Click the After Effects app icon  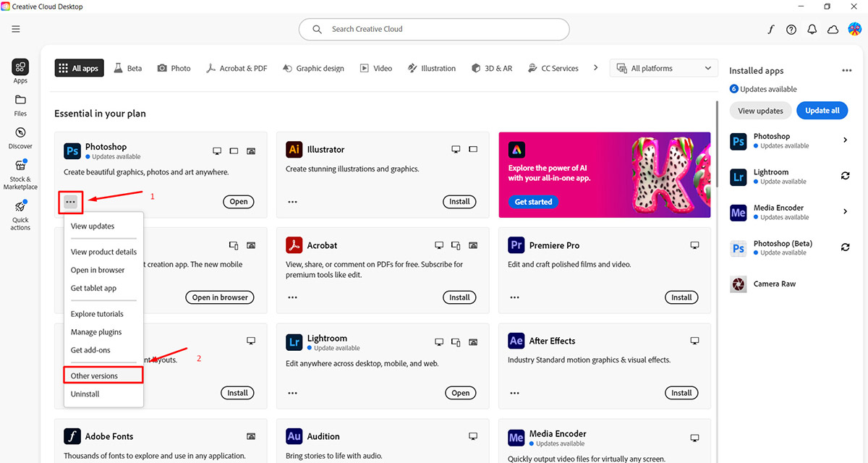pyautogui.click(x=516, y=341)
